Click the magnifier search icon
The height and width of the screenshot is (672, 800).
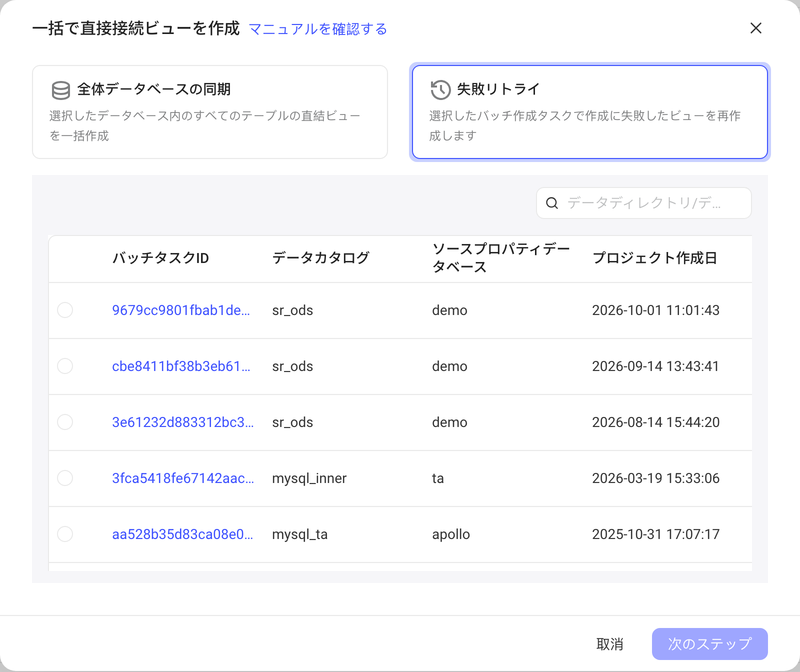[x=552, y=203]
